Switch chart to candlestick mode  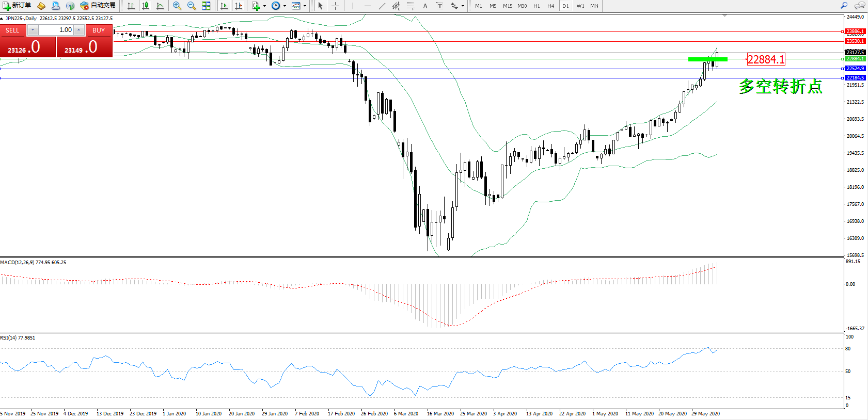pyautogui.click(x=146, y=6)
